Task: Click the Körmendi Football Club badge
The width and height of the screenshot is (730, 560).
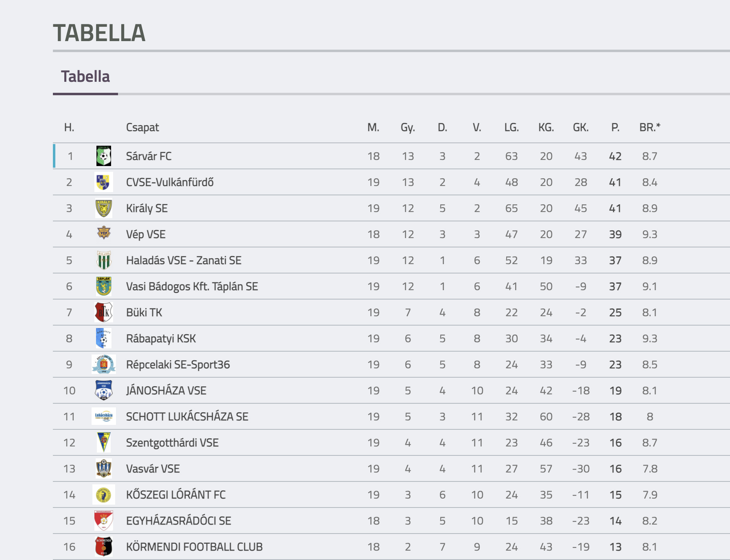Action: pyautogui.click(x=104, y=547)
